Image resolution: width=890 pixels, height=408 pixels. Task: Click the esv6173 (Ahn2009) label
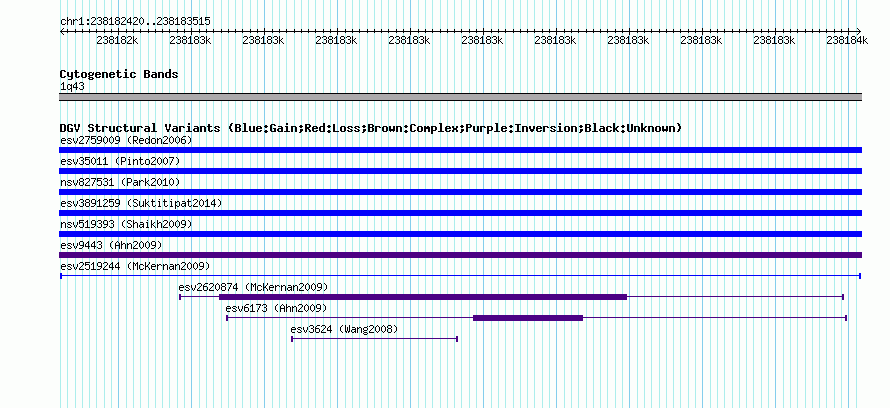276,308
